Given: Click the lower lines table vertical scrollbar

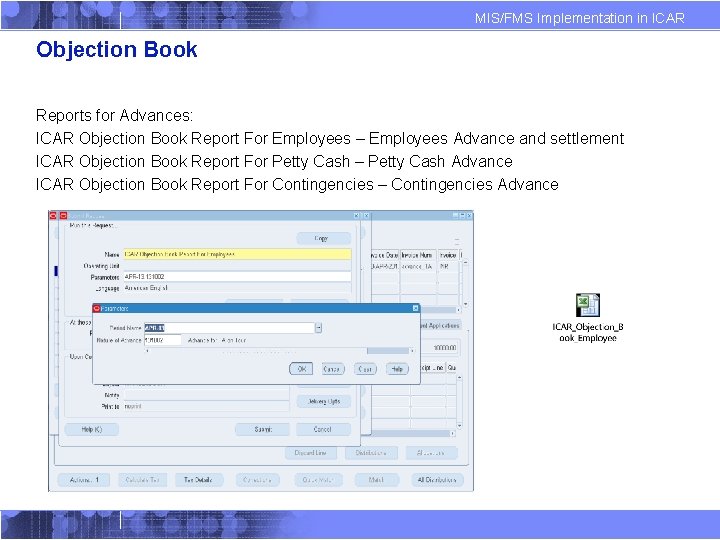Looking at the screenshot, I should (460, 402).
